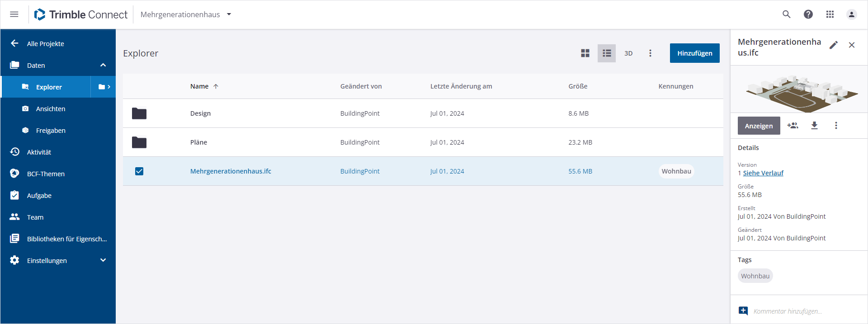Download Mehrgenerationenhaus.ifc file
868x324 pixels.
point(814,126)
